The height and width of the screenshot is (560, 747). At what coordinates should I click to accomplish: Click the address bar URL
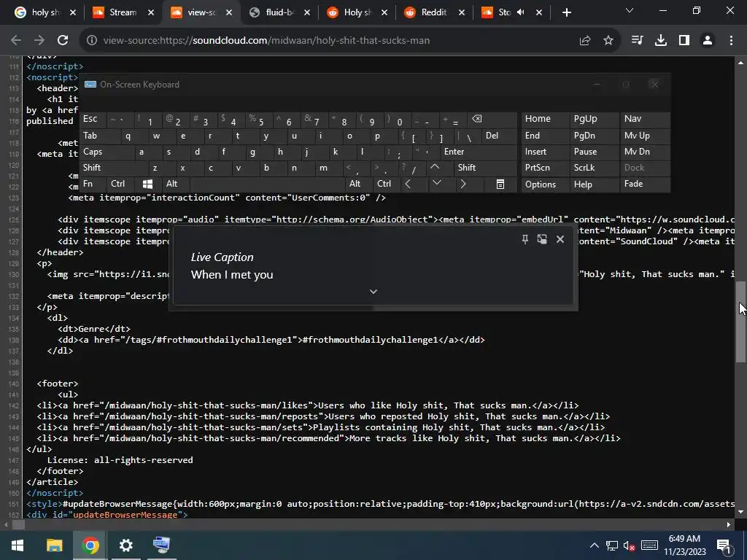(x=267, y=41)
